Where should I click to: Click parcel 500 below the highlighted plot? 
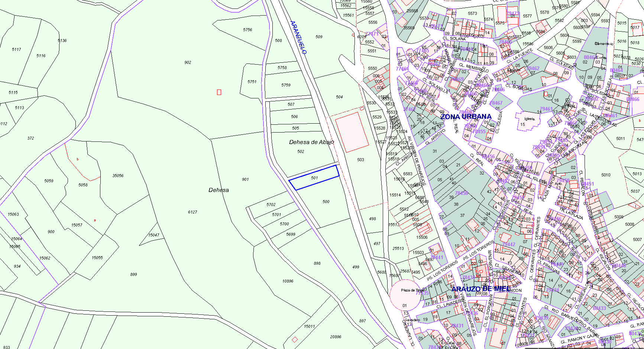[x=326, y=202]
